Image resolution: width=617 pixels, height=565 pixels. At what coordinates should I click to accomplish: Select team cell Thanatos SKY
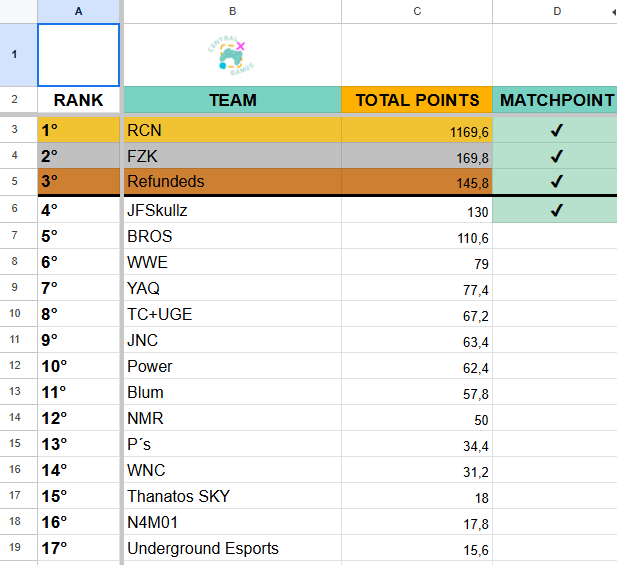233,495
